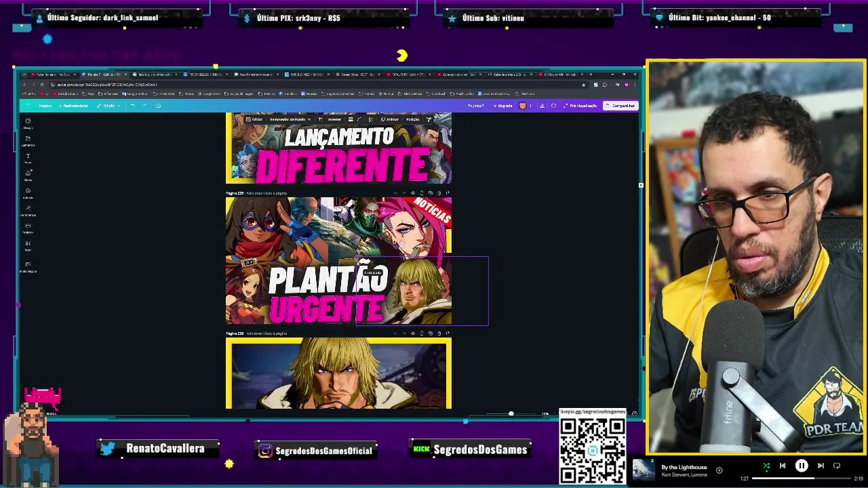Expand the Edição mode dropdown
Viewport: 868px width, 488px height.
(x=108, y=106)
